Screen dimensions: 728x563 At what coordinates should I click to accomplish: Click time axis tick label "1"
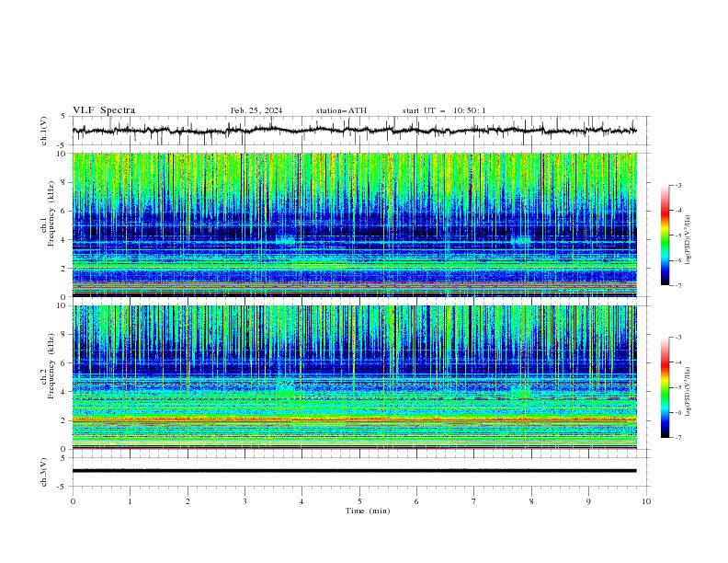130,501
